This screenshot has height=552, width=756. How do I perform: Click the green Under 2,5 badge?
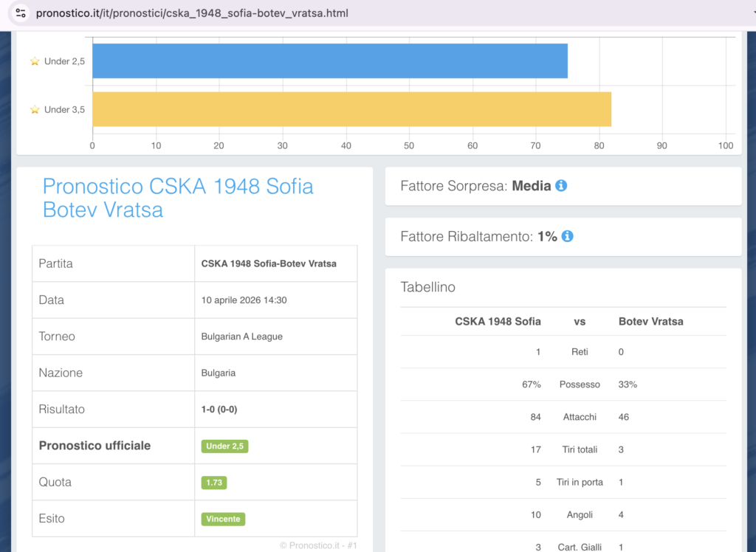(224, 446)
